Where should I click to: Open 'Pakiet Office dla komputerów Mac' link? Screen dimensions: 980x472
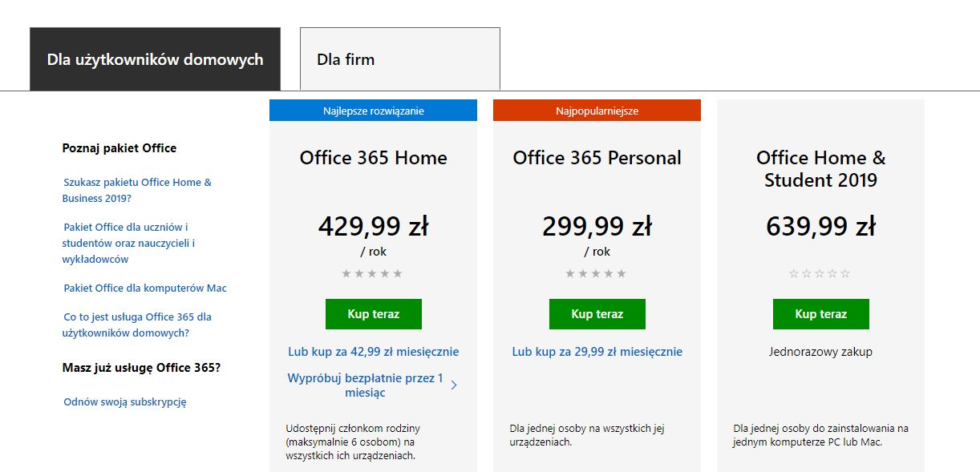coord(145,287)
